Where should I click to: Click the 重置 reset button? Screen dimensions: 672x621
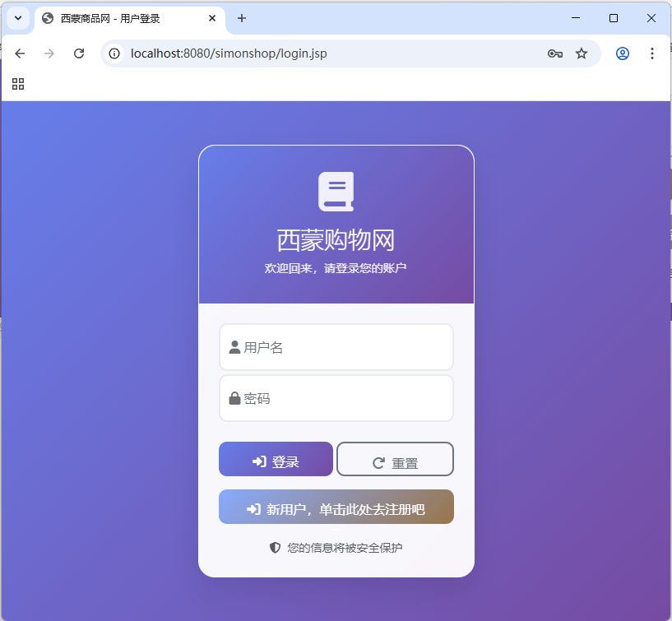click(x=395, y=459)
